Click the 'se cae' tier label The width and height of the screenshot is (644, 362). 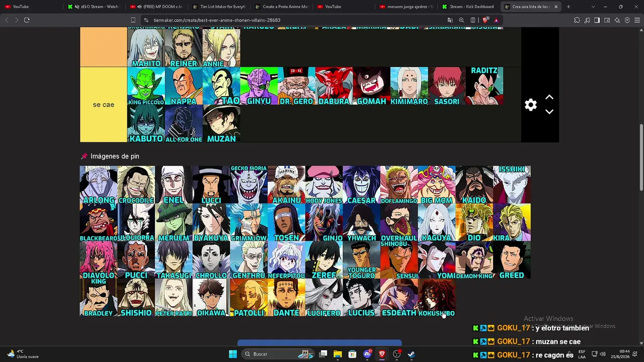coord(104,105)
